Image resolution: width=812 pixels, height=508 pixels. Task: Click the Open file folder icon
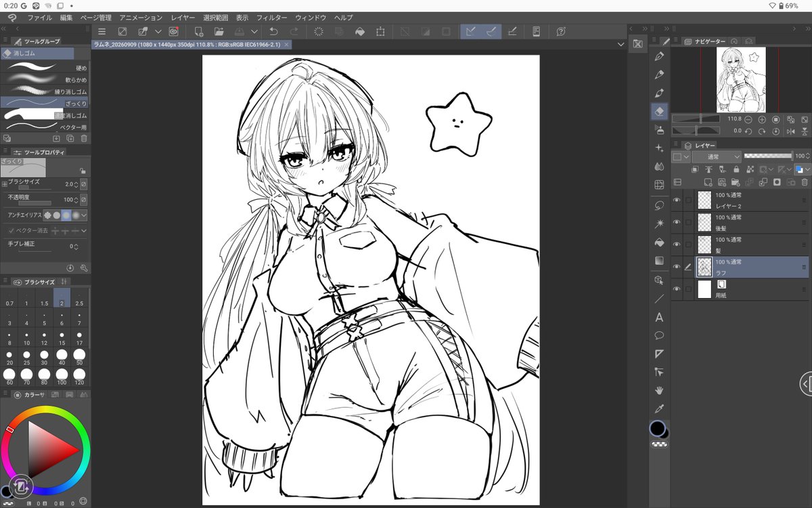click(x=219, y=31)
